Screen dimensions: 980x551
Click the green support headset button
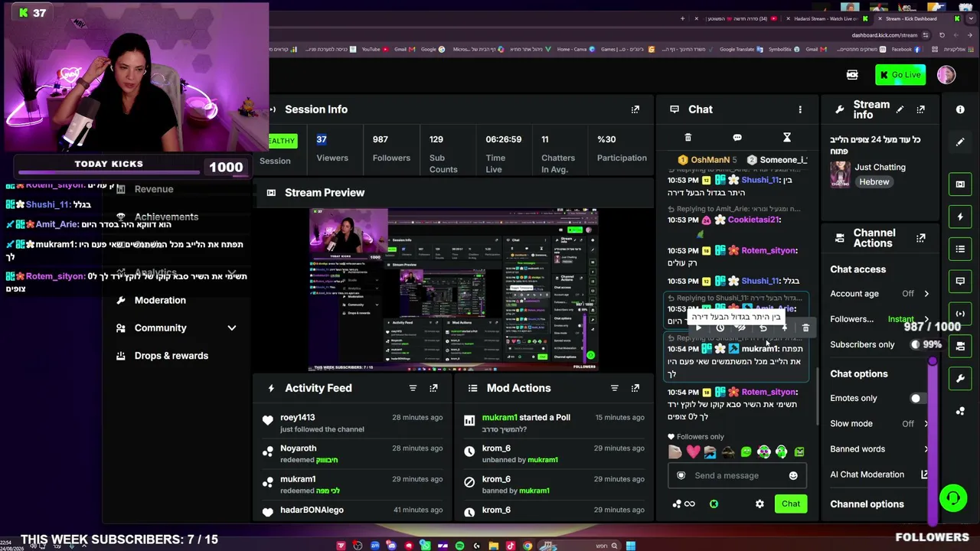coord(953,499)
